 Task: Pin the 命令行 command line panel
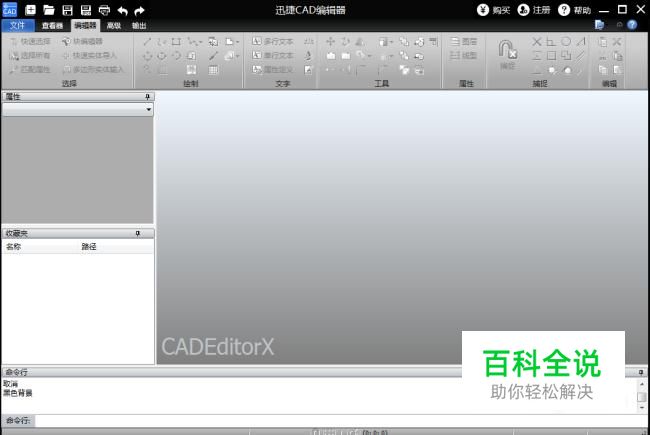point(641,372)
